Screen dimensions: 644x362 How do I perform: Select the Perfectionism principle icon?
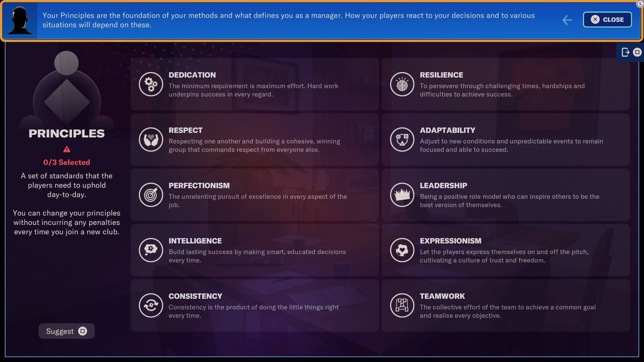point(150,194)
